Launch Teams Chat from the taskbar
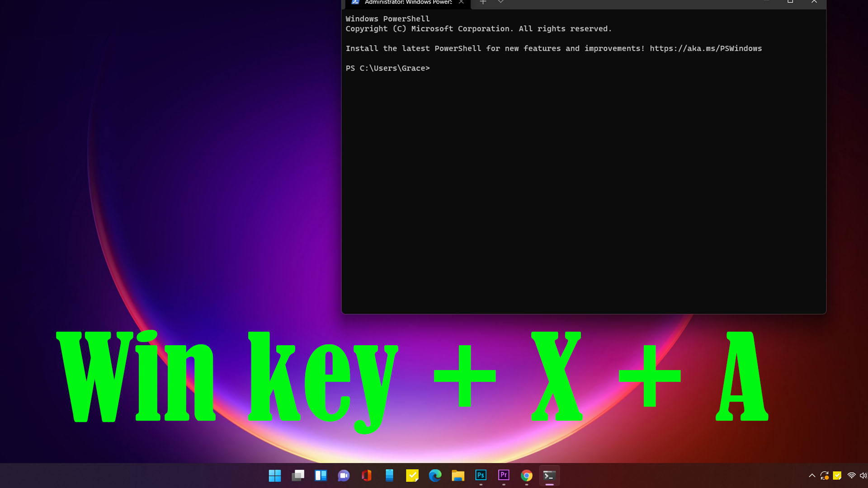The image size is (868, 488). coord(344,475)
